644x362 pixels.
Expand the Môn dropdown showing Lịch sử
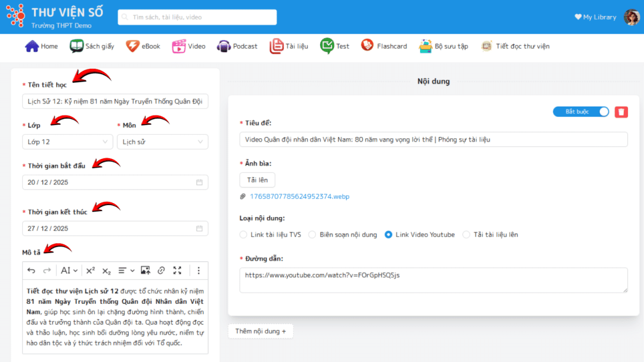162,142
